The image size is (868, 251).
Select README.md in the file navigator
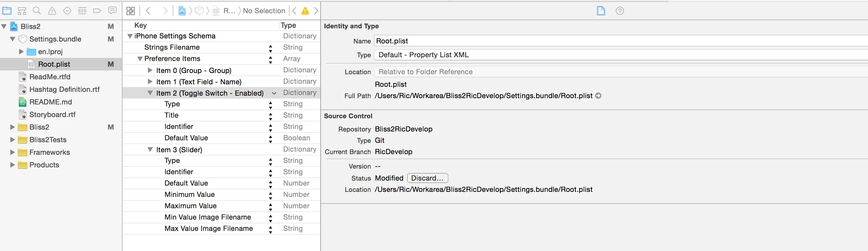[x=51, y=102]
